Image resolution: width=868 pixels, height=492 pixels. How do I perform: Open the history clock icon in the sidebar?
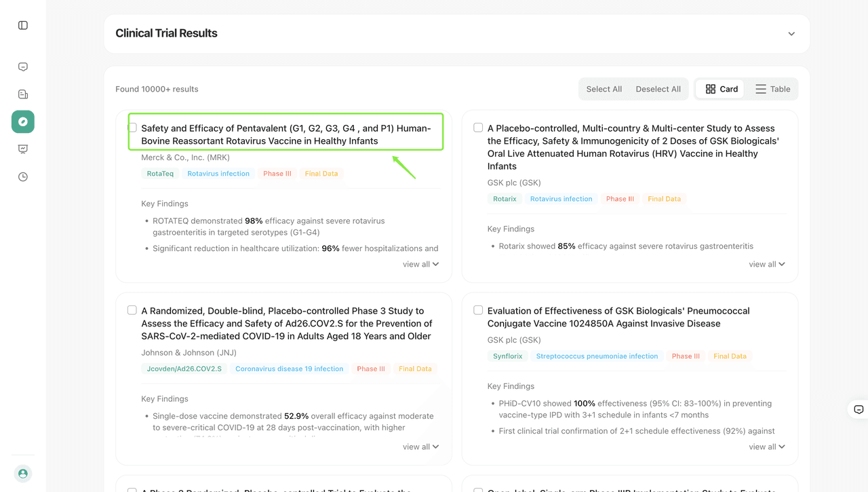22,176
